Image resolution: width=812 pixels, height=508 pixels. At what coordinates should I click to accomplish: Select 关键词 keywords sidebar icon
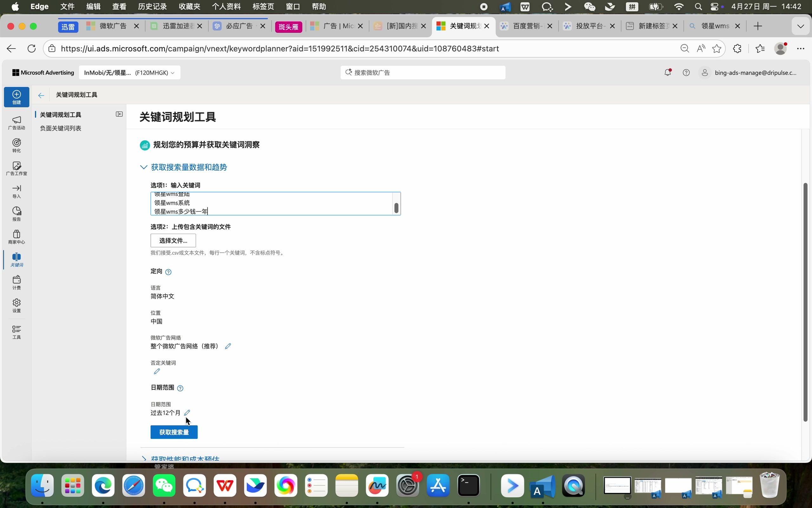16,260
